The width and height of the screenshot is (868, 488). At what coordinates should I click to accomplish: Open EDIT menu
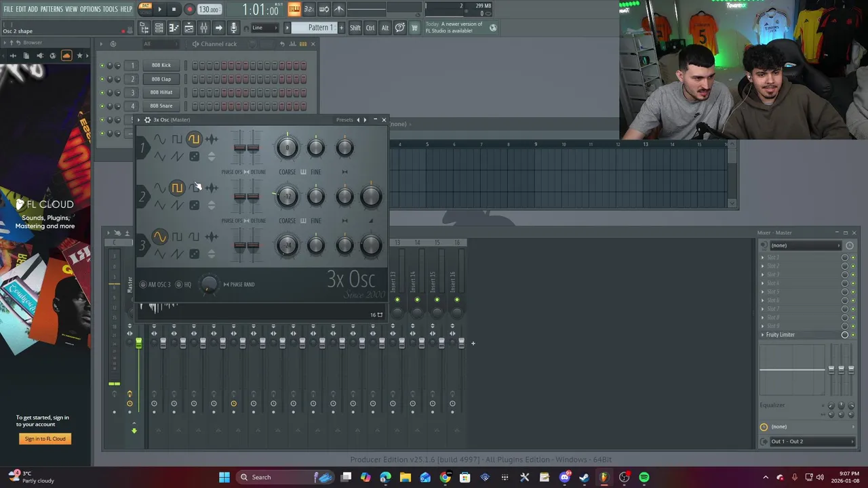point(21,9)
